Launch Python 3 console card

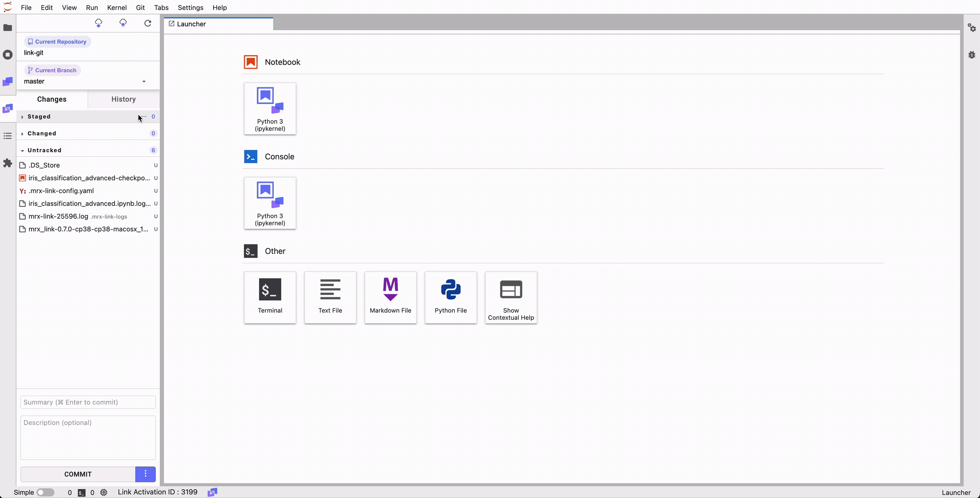click(x=270, y=203)
